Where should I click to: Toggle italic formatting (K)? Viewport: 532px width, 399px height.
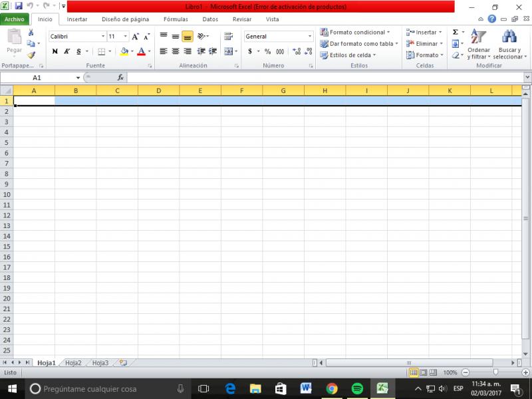(66, 51)
